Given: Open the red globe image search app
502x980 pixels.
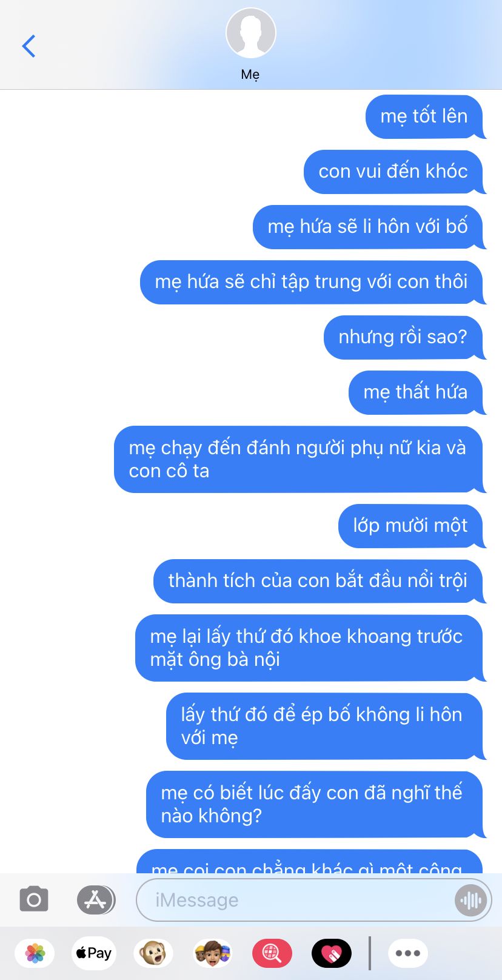Looking at the screenshot, I should [x=272, y=953].
